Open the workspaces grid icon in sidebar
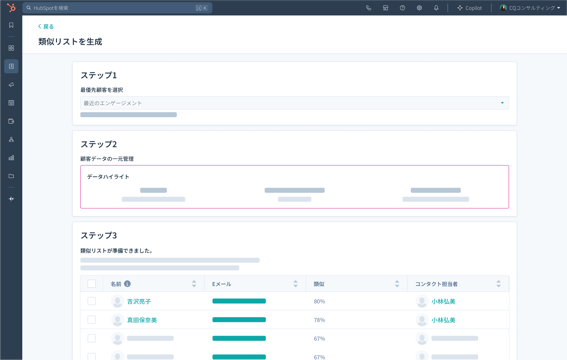The width and height of the screenshot is (567, 360). pos(11,48)
